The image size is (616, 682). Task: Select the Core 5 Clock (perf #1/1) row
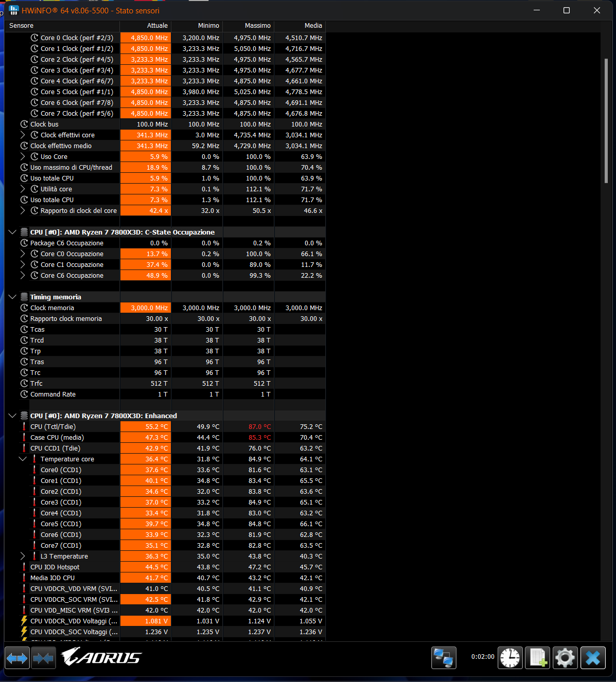[165, 92]
